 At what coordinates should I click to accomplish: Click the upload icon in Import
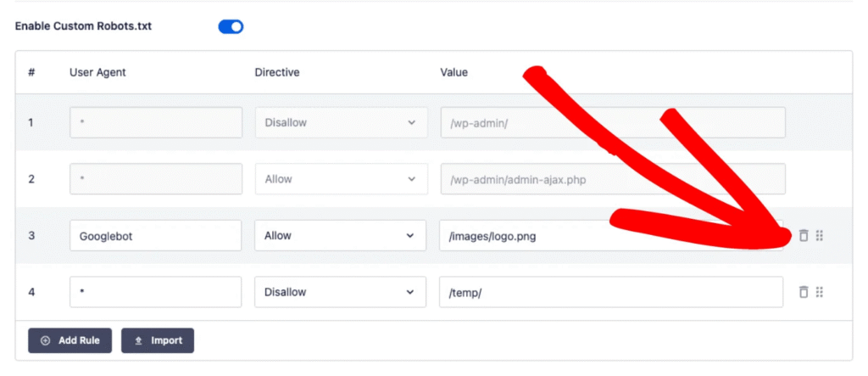[x=138, y=340]
